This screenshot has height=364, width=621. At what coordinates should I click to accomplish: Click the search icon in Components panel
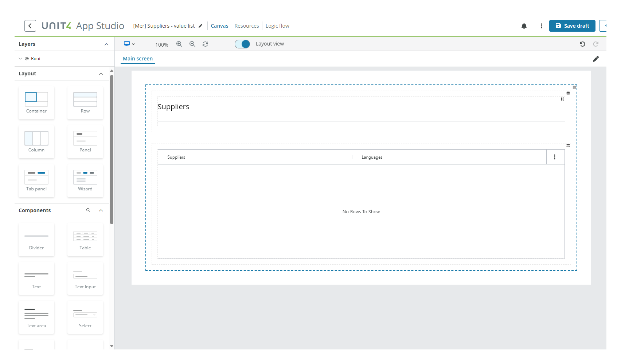pyautogui.click(x=88, y=210)
